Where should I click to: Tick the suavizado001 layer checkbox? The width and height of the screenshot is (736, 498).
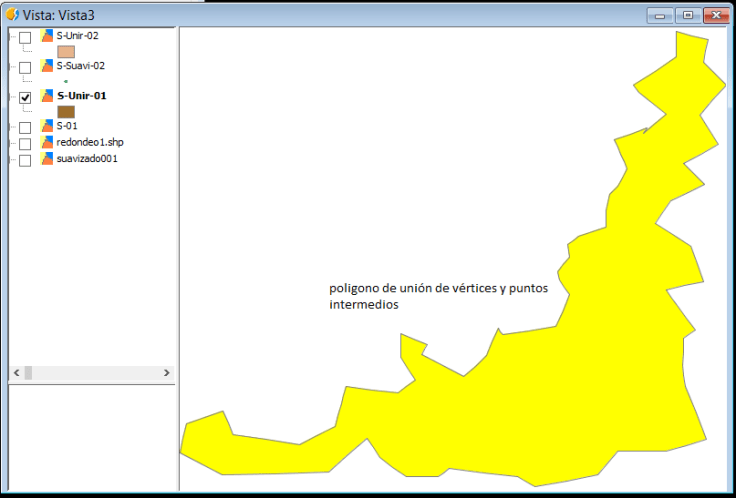[25, 159]
